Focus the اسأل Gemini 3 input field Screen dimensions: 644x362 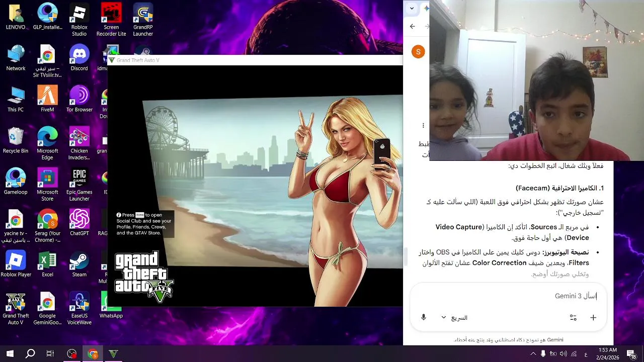(x=508, y=296)
